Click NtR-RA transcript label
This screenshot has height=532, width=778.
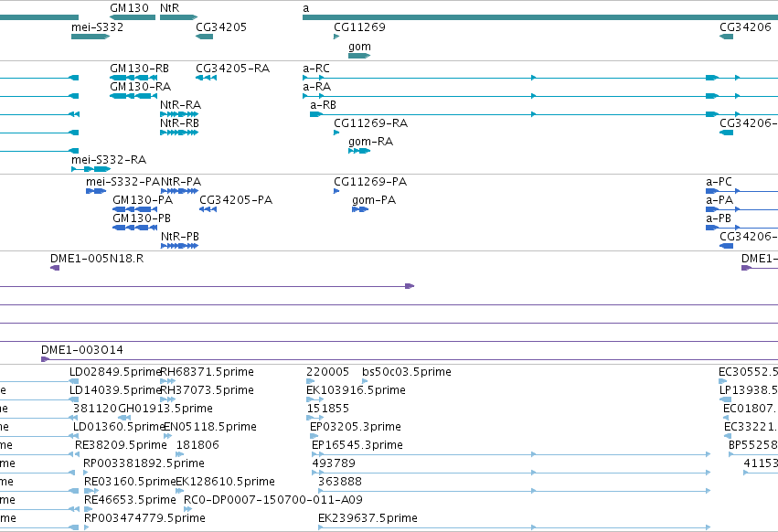coord(180,105)
